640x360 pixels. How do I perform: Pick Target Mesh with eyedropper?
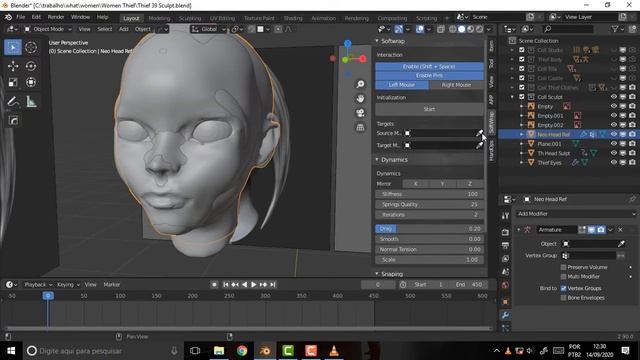[479, 145]
